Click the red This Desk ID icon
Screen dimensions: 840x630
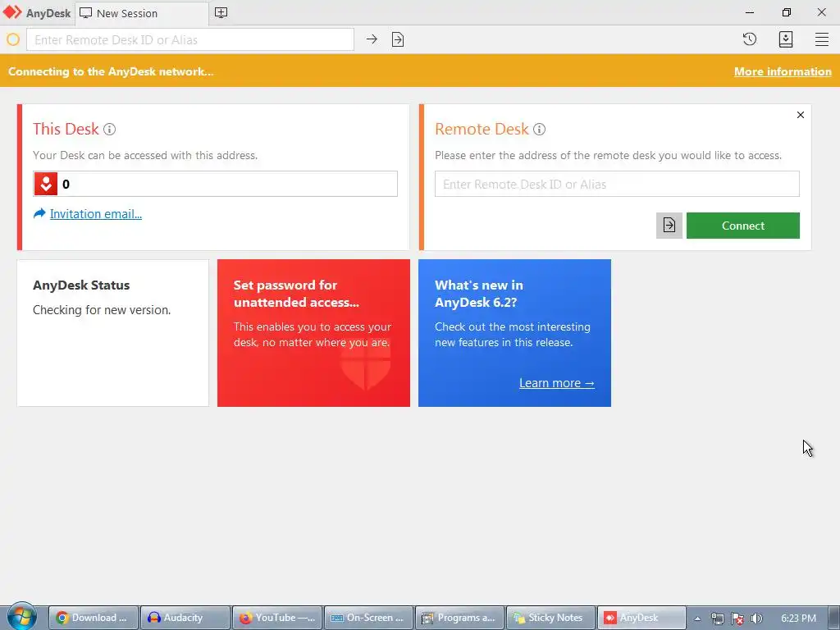[46, 184]
